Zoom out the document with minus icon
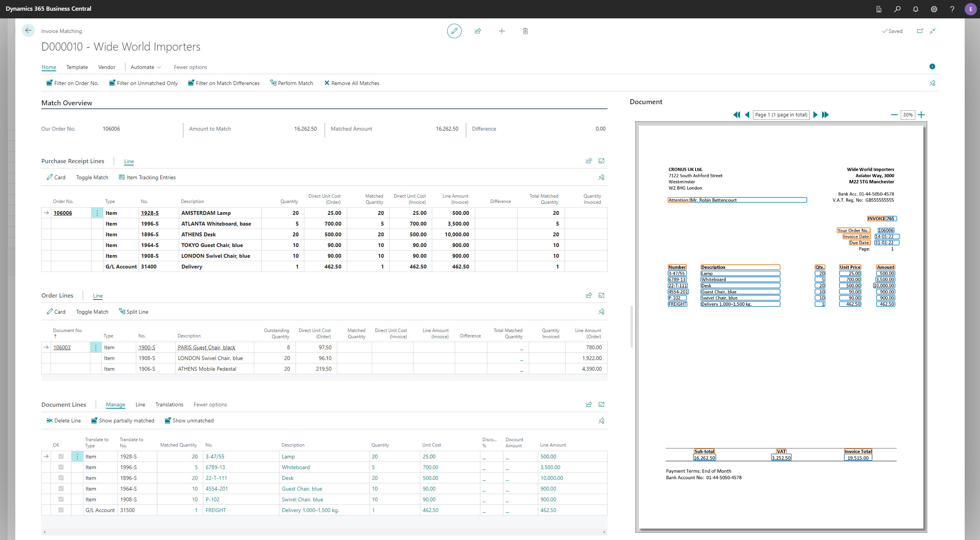980x540 pixels. point(894,115)
